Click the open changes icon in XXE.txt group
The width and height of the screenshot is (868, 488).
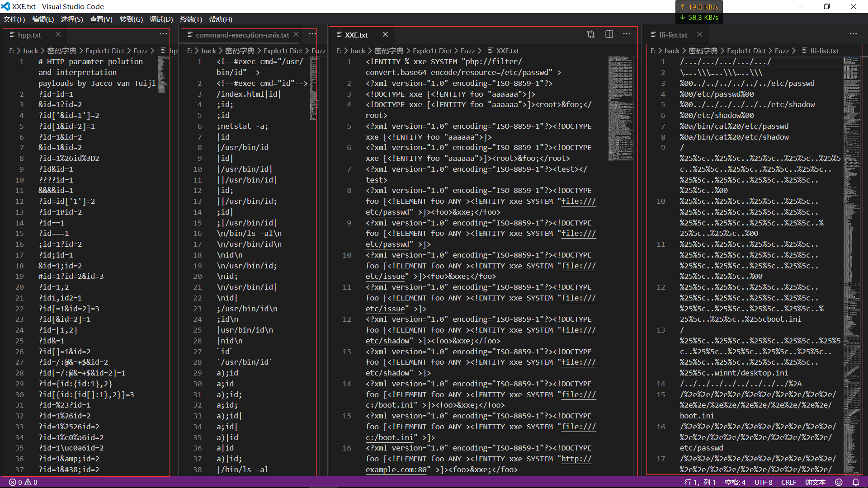tap(591, 34)
